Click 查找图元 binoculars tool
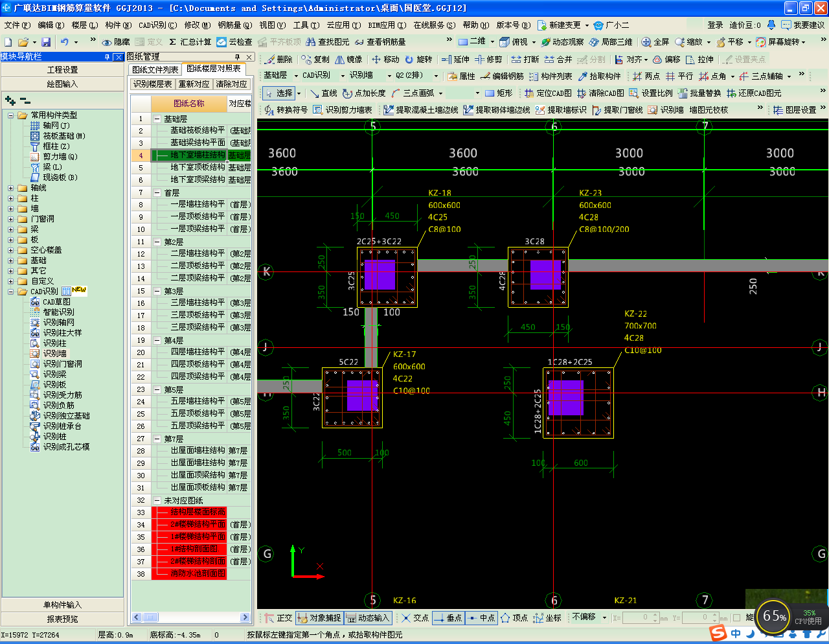The image size is (829, 644). click(328, 41)
